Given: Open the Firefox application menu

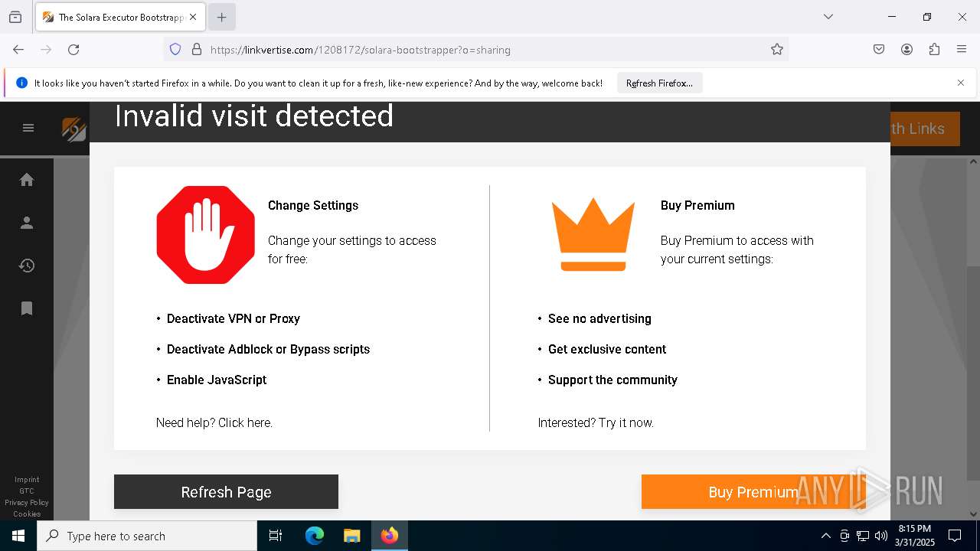Looking at the screenshot, I should tap(962, 50).
